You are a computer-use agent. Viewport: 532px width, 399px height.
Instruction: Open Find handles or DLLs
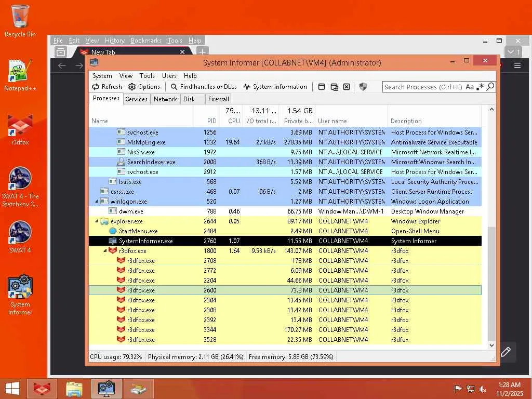[204, 87]
